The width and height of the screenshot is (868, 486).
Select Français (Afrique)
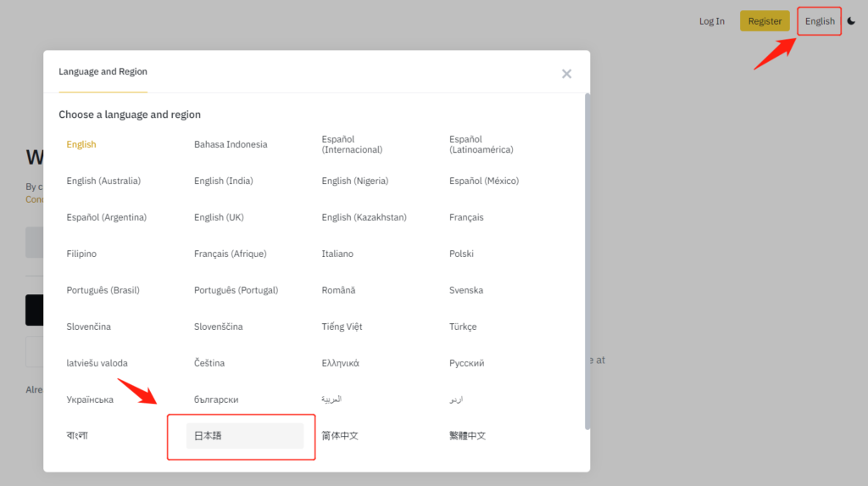[230, 254]
